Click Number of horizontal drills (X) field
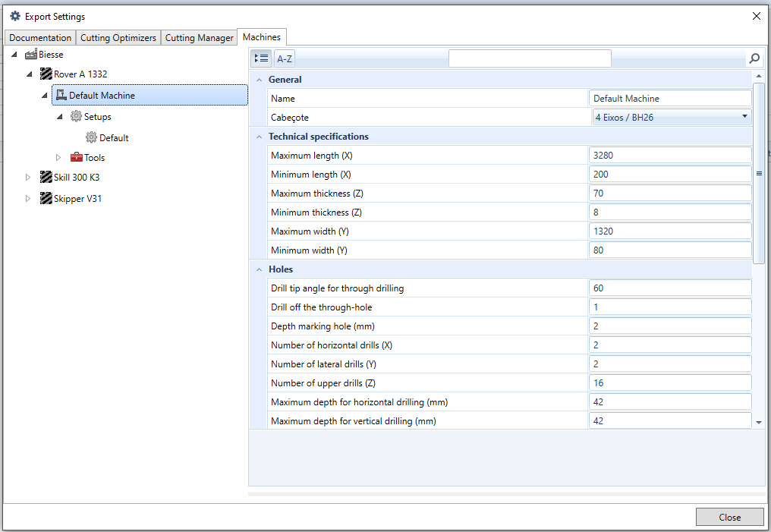This screenshot has height=532, width=771. point(670,345)
